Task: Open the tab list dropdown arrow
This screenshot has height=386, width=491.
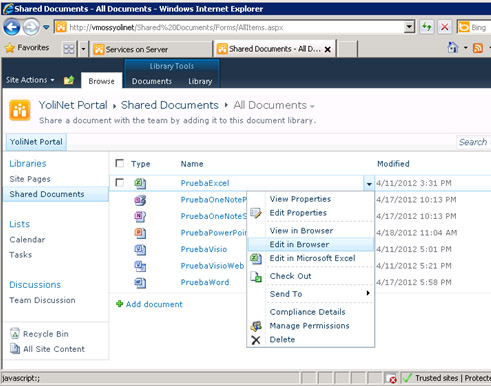Action: 83,49
